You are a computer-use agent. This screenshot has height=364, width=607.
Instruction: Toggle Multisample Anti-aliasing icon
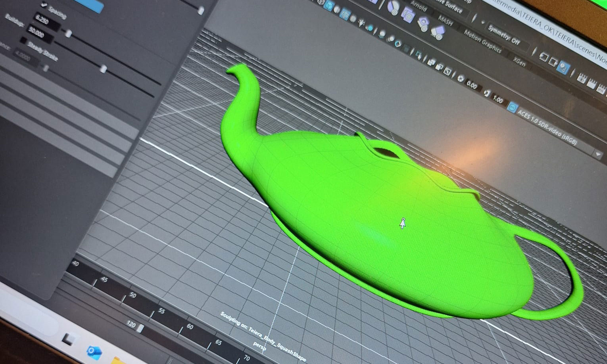pos(398,43)
